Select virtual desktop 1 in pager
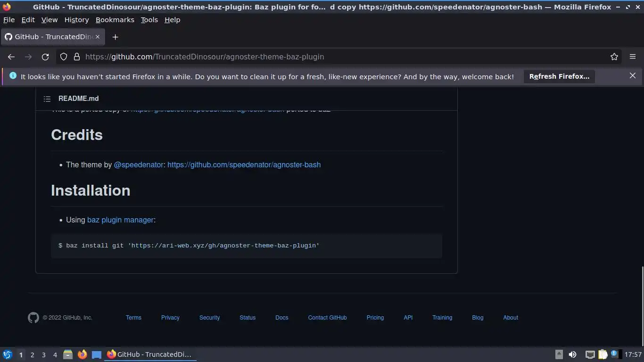 21,354
